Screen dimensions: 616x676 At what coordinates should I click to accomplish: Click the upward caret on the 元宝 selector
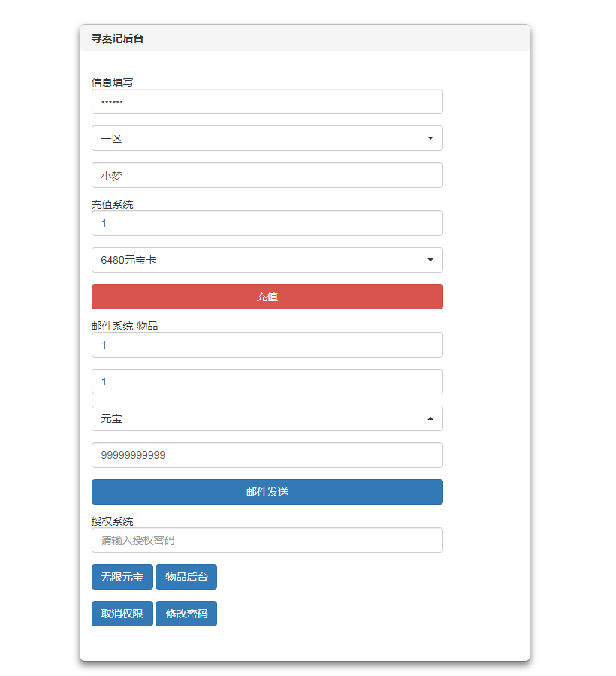[430, 418]
